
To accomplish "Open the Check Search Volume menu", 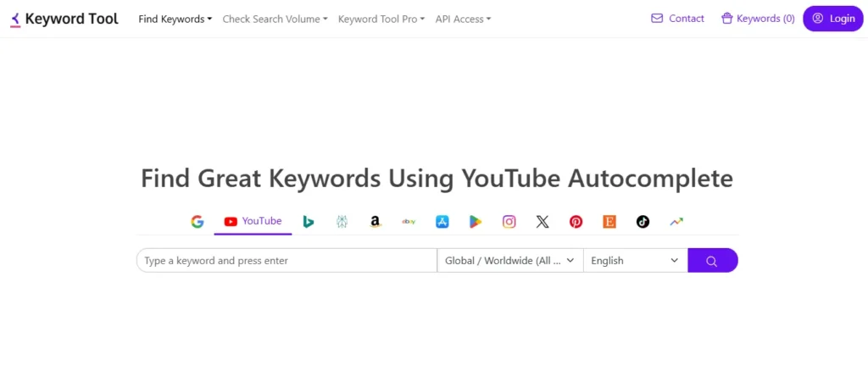I will click(x=275, y=19).
